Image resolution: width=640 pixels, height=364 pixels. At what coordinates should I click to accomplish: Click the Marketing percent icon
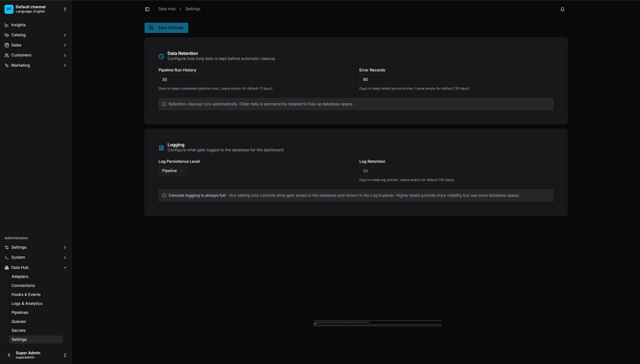click(6, 65)
